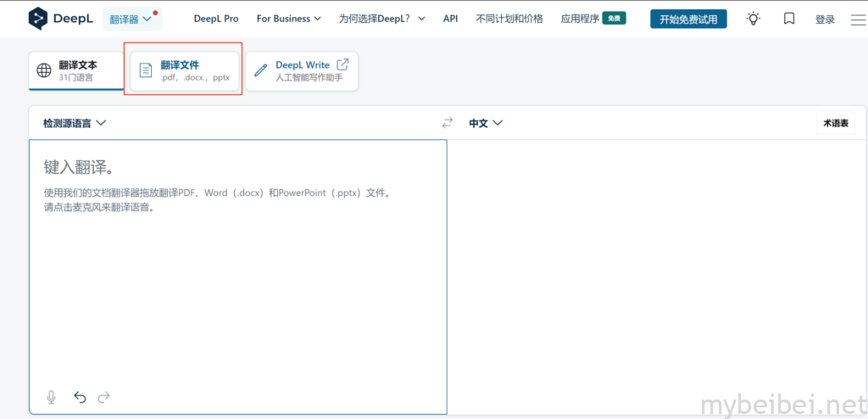Open the hamburger menu icon

(x=858, y=20)
